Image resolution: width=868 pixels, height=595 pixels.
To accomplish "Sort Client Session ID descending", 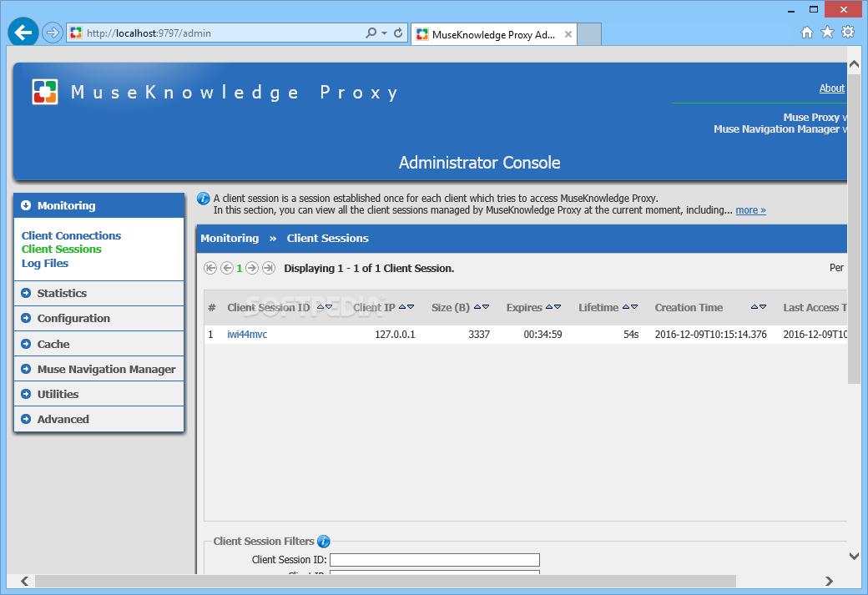I will pos(329,306).
